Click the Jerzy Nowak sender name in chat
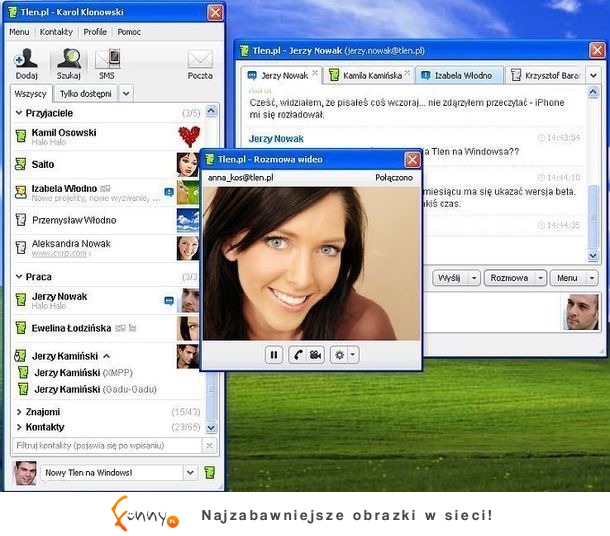The width and height of the screenshot is (610, 536). (x=276, y=138)
